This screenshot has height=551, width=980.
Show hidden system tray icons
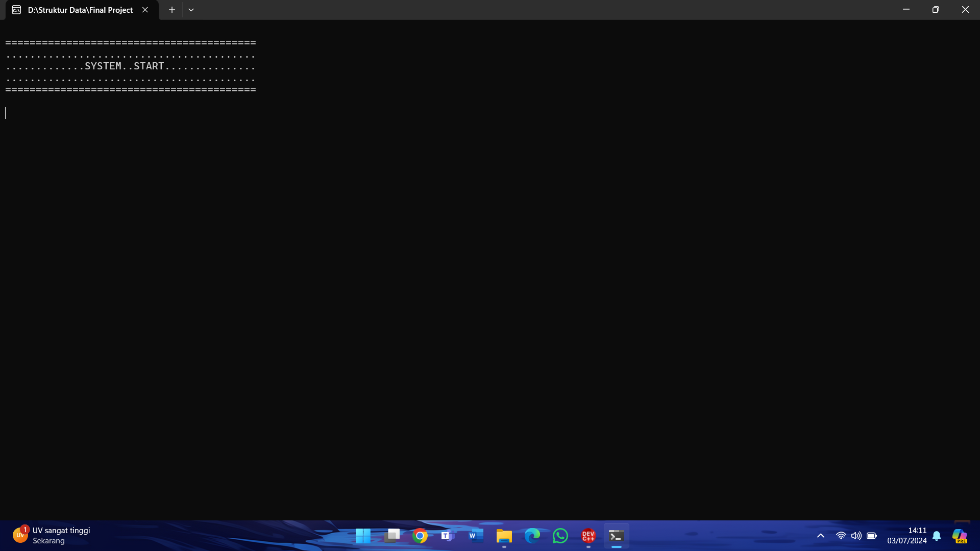click(x=821, y=536)
